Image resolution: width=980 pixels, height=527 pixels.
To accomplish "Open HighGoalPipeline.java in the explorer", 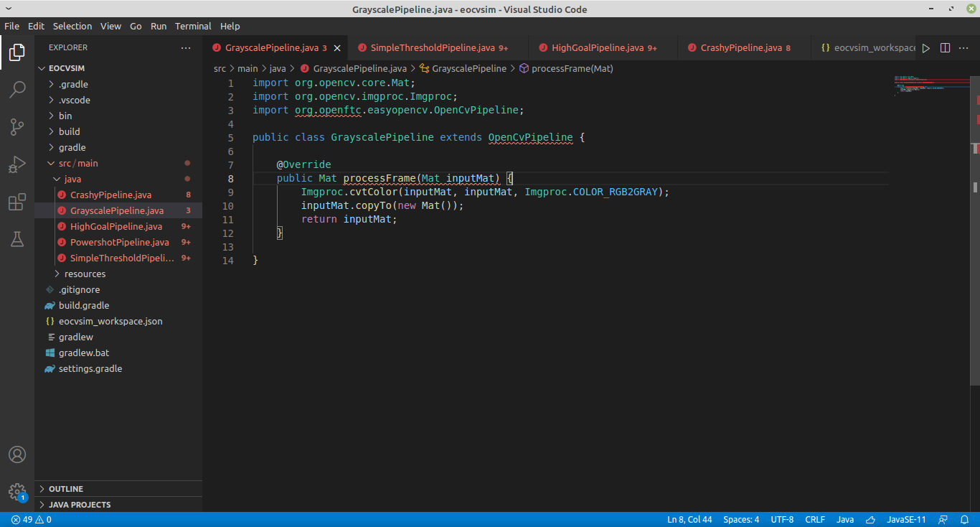I will (118, 226).
